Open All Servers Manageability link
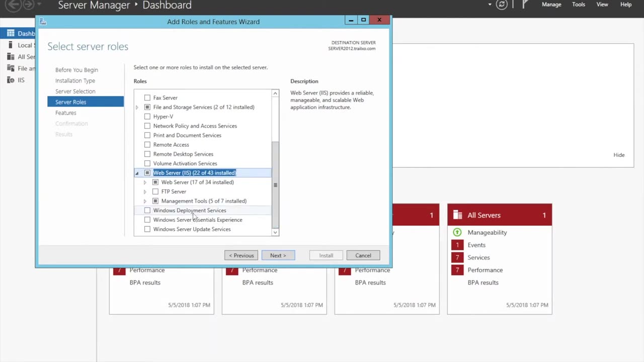644x362 pixels. tap(487, 232)
